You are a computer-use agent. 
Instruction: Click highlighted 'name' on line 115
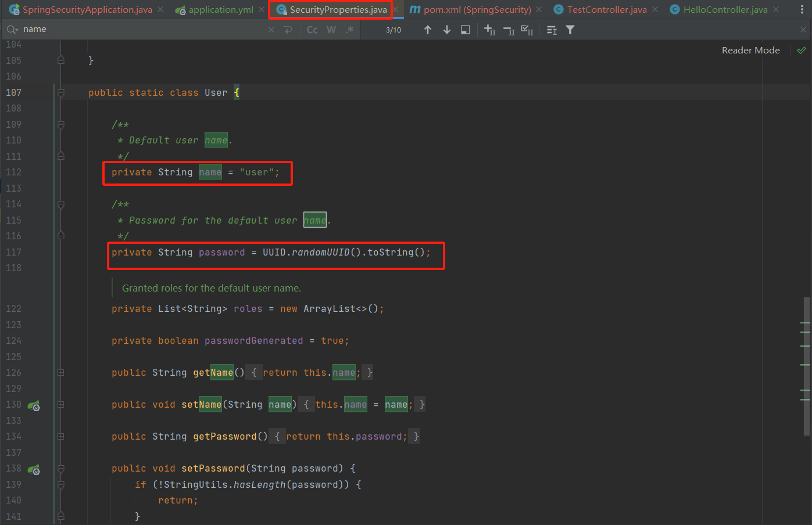click(x=315, y=220)
